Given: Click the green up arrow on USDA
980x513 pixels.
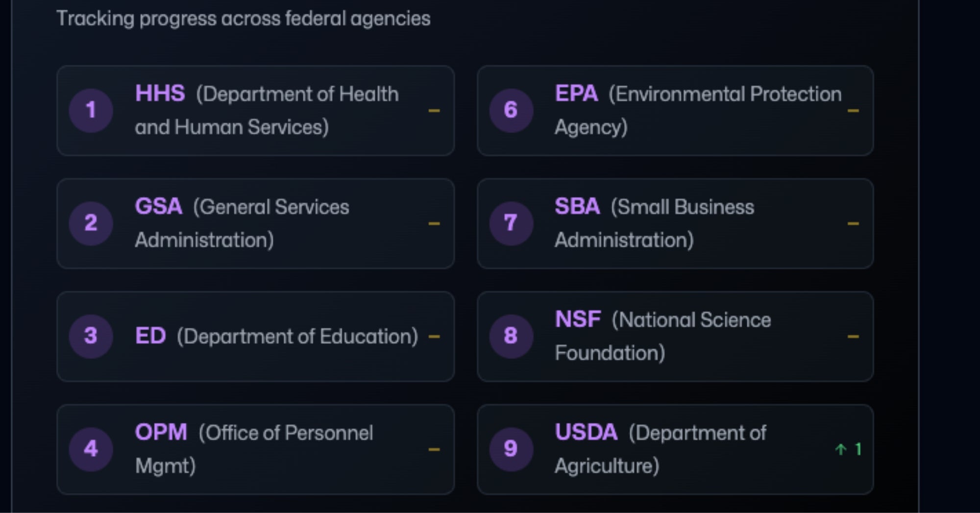Looking at the screenshot, I should tap(841, 449).
